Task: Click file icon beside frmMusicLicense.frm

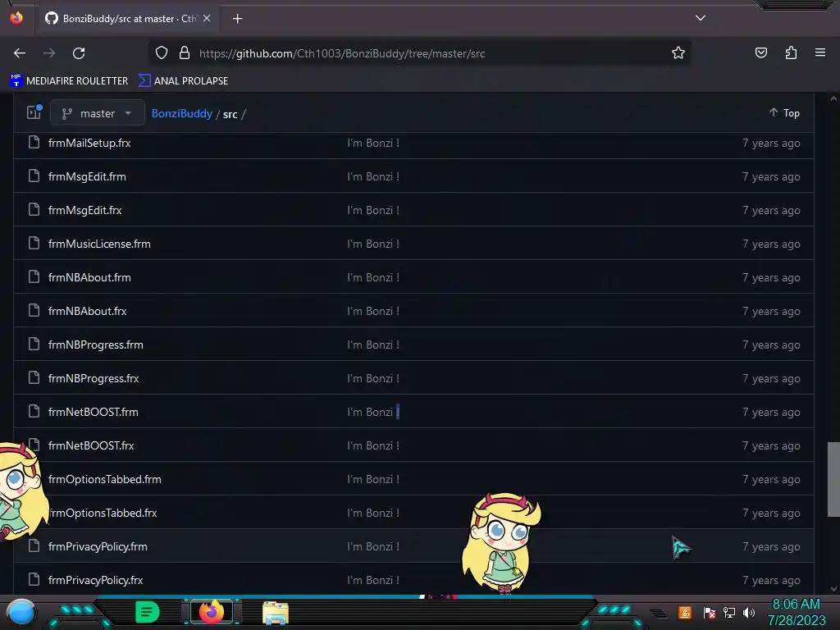Action: [34, 243]
